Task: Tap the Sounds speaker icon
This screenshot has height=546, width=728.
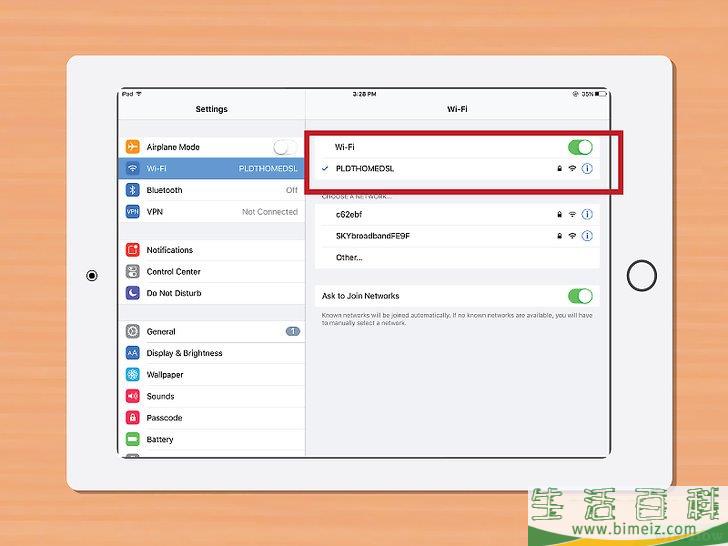Action: (x=132, y=396)
